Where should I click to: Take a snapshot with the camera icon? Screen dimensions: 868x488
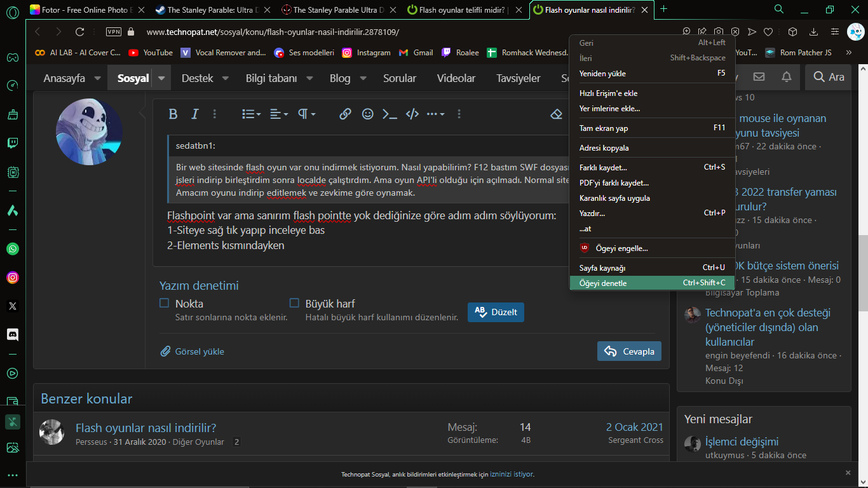pos(719,32)
